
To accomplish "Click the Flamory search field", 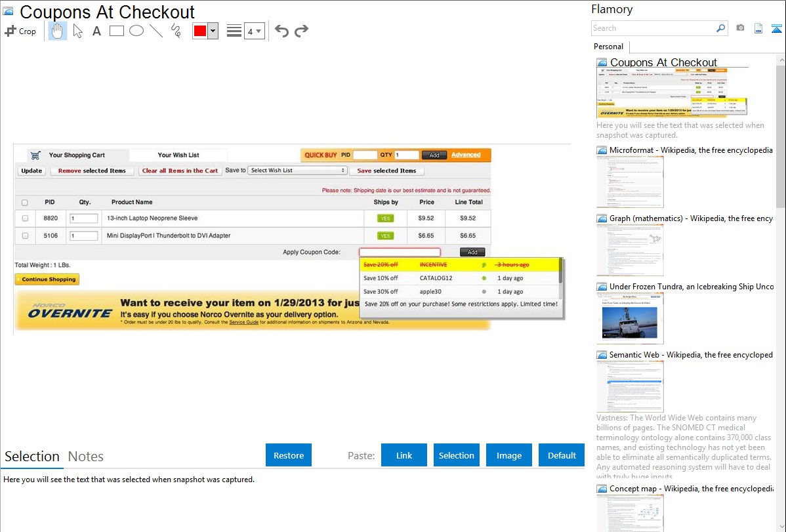I will pyautogui.click(x=653, y=28).
